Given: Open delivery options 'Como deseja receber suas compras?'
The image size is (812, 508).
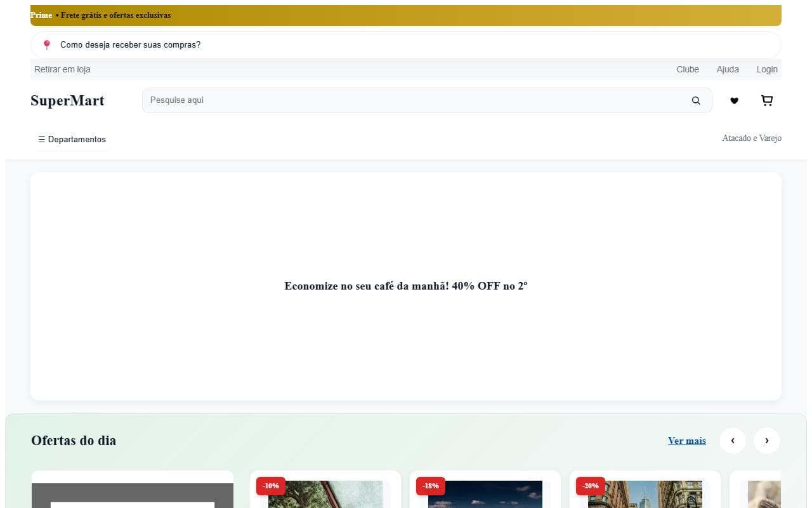Looking at the screenshot, I should click(130, 45).
